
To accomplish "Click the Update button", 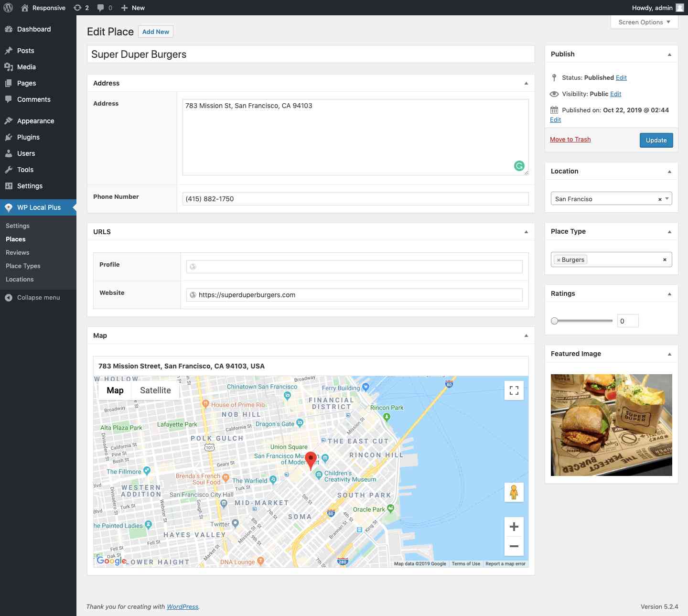I will pyautogui.click(x=656, y=140).
